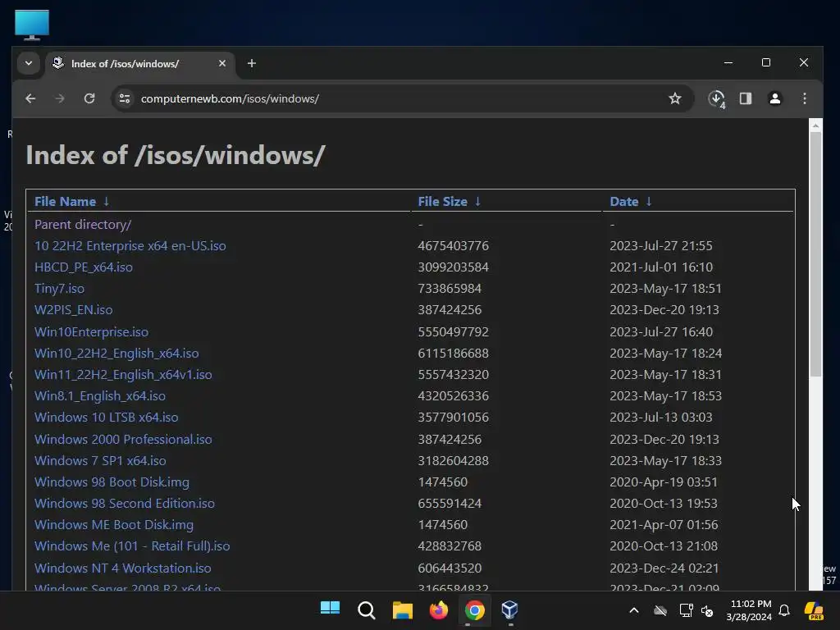Screen dimensions: 840x630
Task: Download Windows 10 LTSB x64.iso
Action: tap(107, 418)
